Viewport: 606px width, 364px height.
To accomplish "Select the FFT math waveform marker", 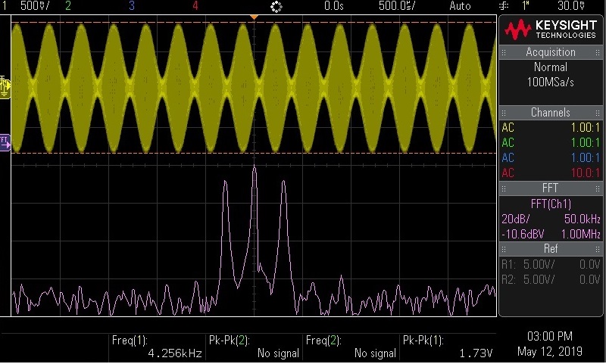I will (x=5, y=142).
